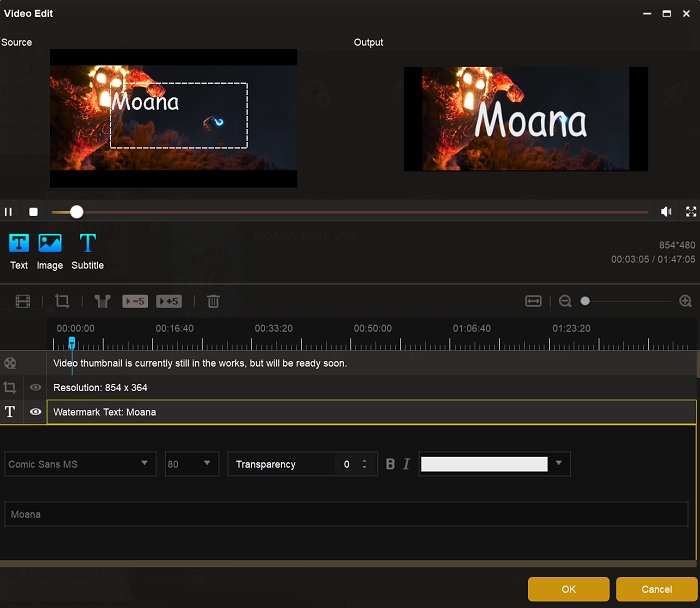The image size is (700, 608).
Task: Zoom in the timeline
Action: pos(685,301)
